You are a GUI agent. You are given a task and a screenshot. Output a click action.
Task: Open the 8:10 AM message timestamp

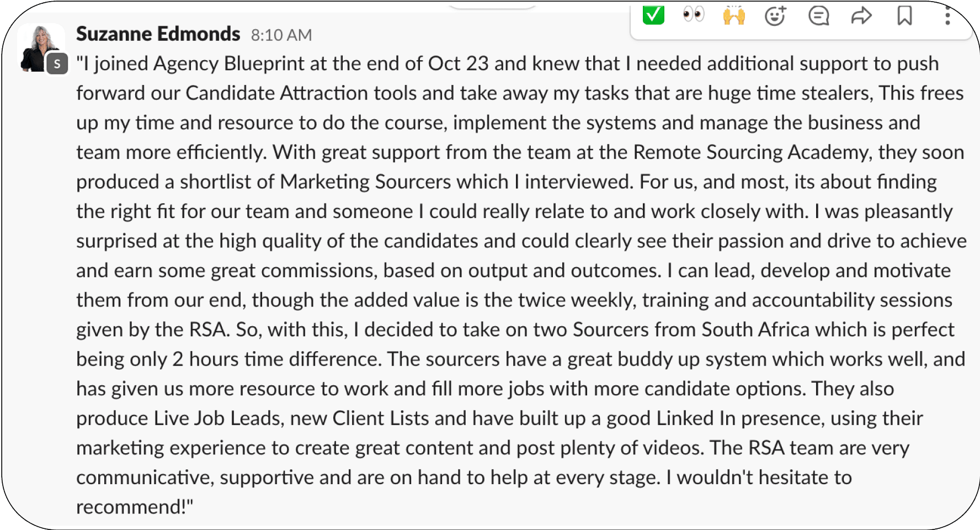coord(281,35)
